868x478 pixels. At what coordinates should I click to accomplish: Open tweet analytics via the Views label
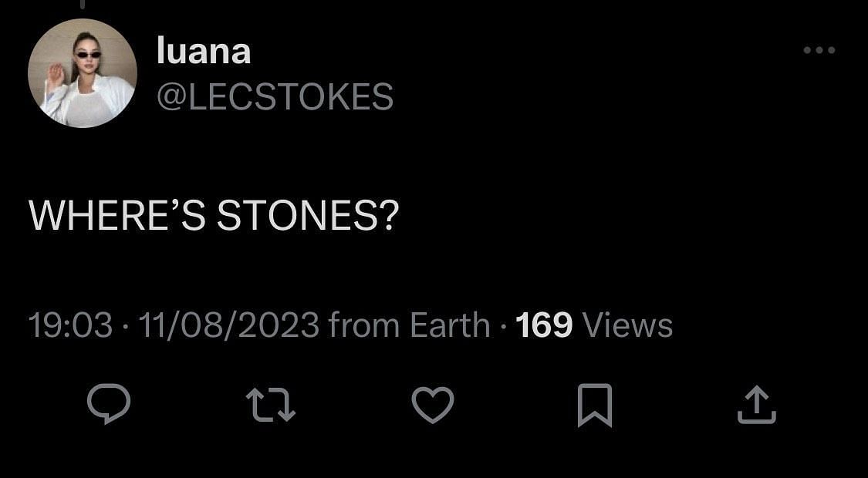627,325
